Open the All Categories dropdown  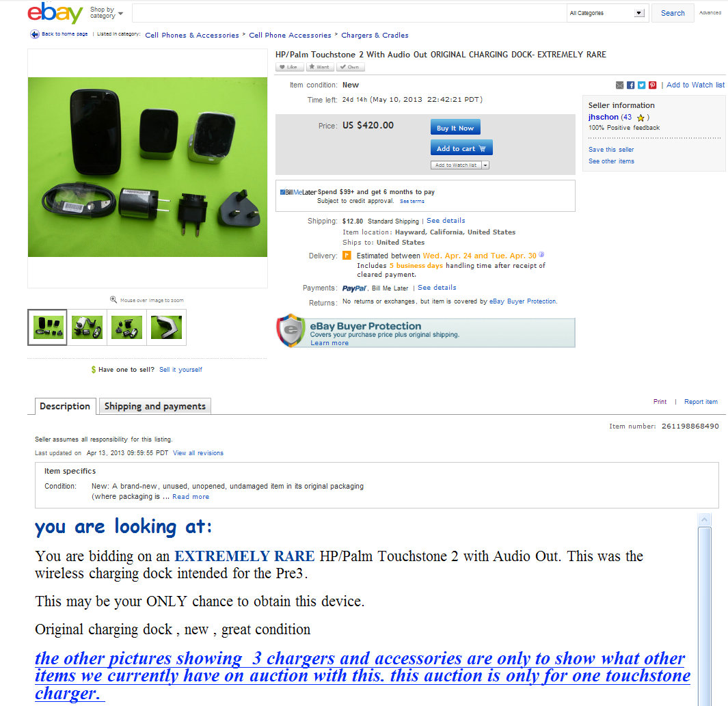tap(607, 13)
